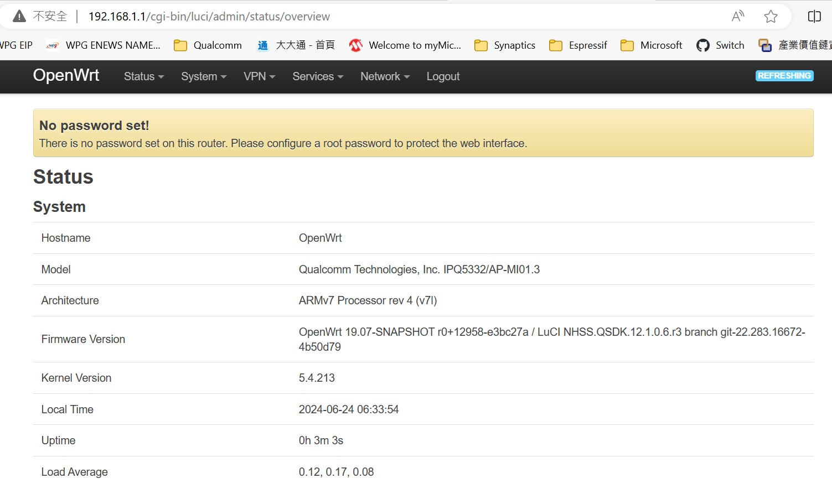Open split screen view icon
The image size is (832, 504).
click(814, 17)
